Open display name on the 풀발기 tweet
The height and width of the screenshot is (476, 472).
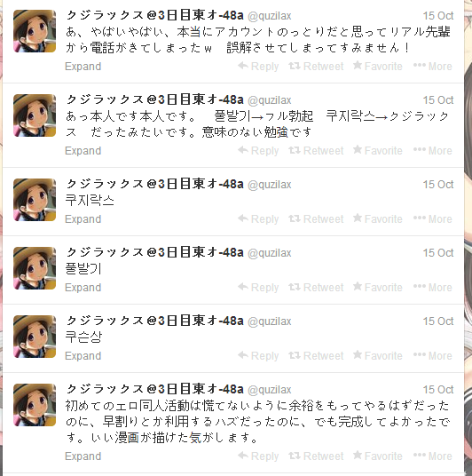pyautogui.click(x=154, y=252)
